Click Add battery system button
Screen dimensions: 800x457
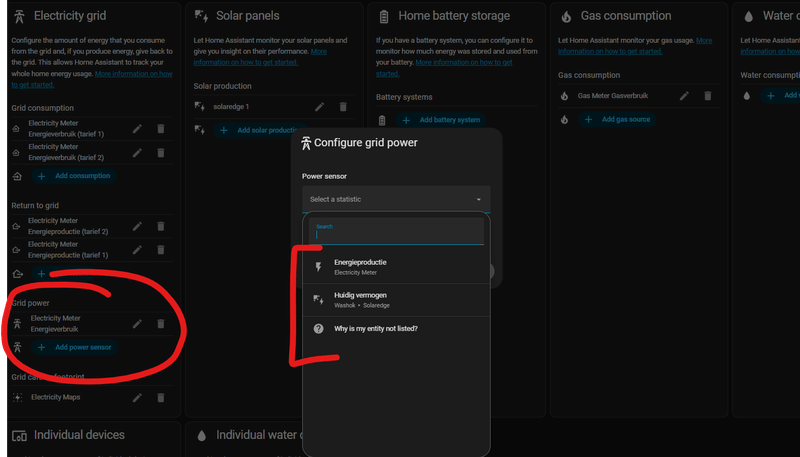coord(442,120)
